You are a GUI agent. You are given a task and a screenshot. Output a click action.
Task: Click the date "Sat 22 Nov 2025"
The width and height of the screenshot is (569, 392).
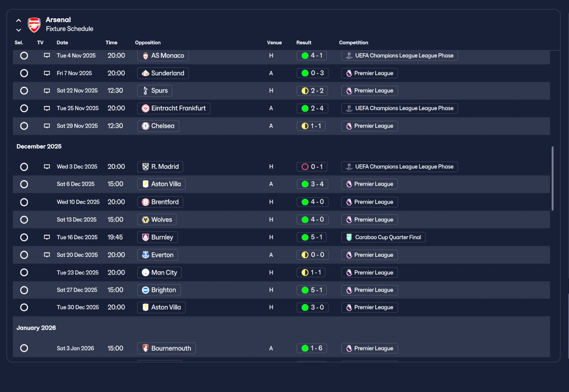click(x=77, y=91)
